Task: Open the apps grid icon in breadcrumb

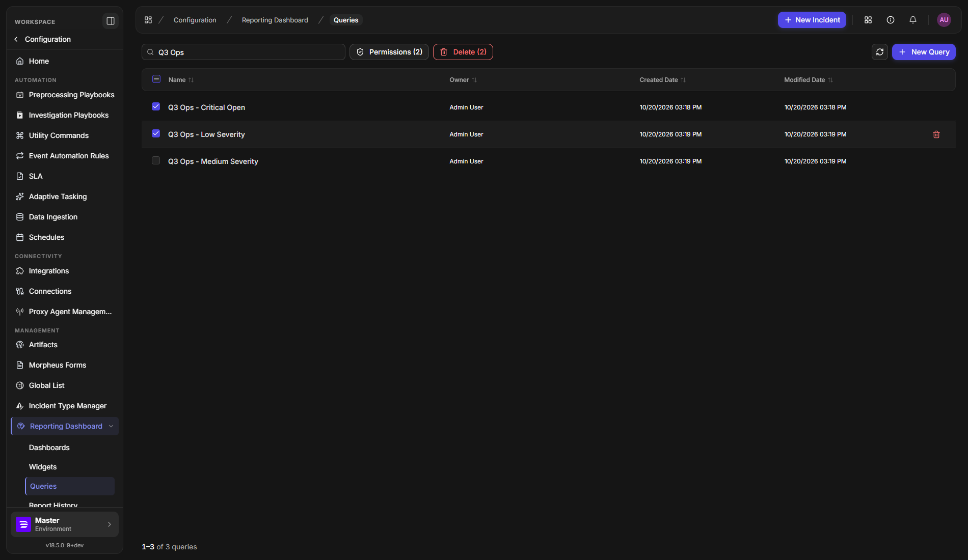Action: (x=148, y=20)
